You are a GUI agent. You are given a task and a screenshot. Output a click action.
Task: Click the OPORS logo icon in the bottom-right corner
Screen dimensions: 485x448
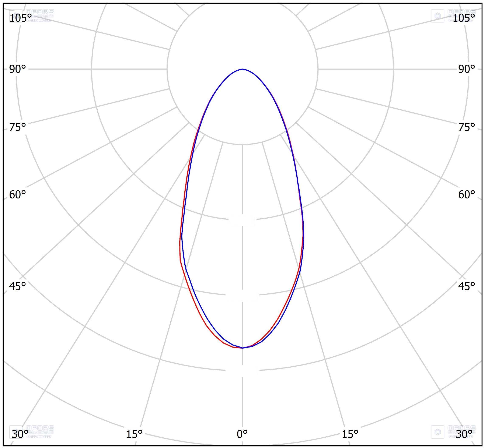[x=437, y=432]
